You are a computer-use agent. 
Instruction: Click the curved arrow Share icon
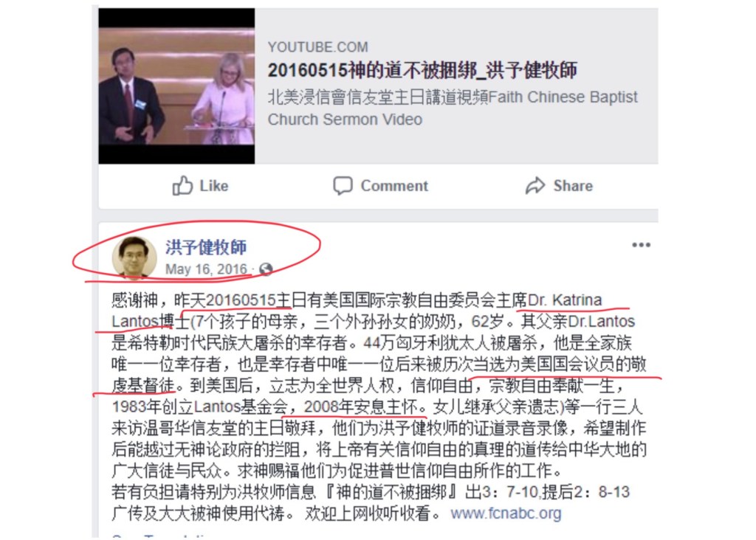(x=535, y=185)
